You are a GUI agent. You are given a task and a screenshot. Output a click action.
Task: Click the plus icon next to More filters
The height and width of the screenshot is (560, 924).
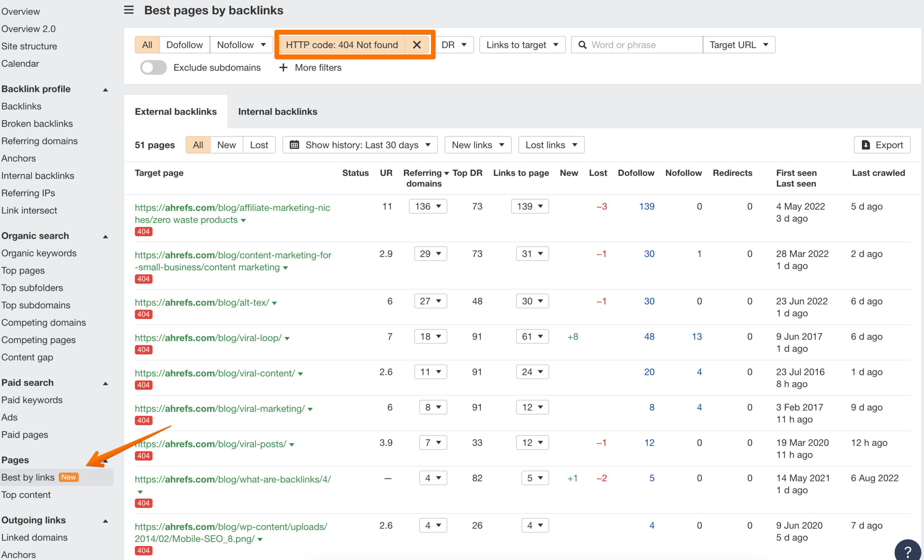click(283, 67)
